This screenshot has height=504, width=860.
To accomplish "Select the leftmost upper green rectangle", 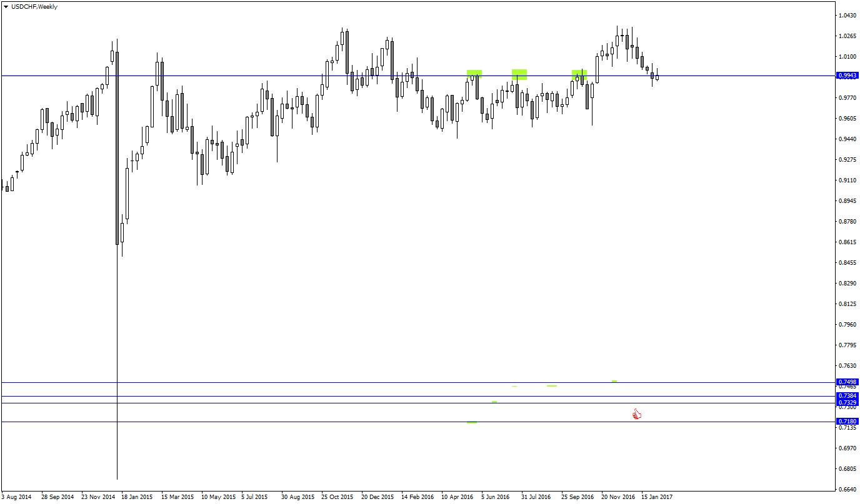I will pos(474,74).
